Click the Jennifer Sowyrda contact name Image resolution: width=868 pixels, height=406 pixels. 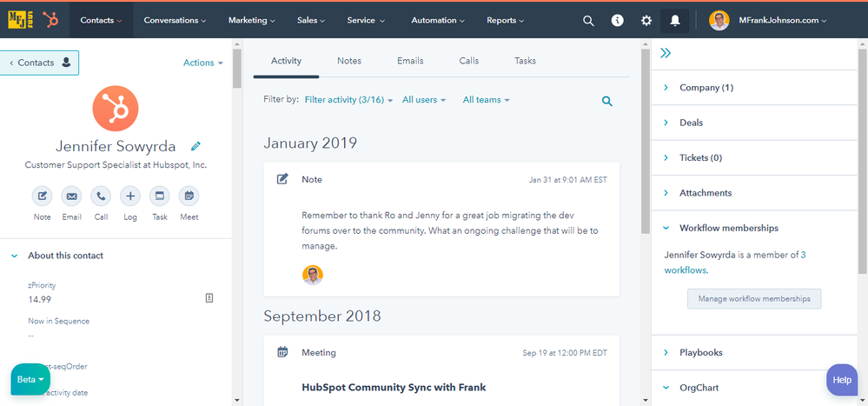pyautogui.click(x=116, y=147)
